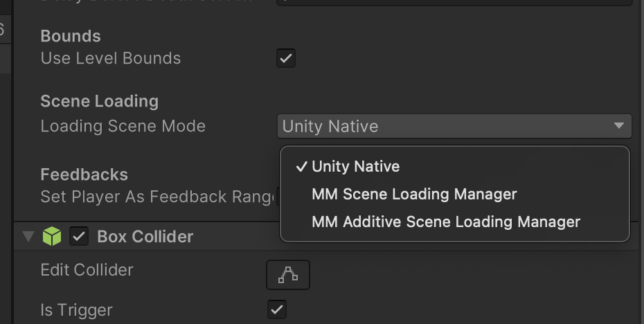This screenshot has width=644, height=324.
Task: Click the Set Player As Feedback Range label
Action: (x=158, y=197)
